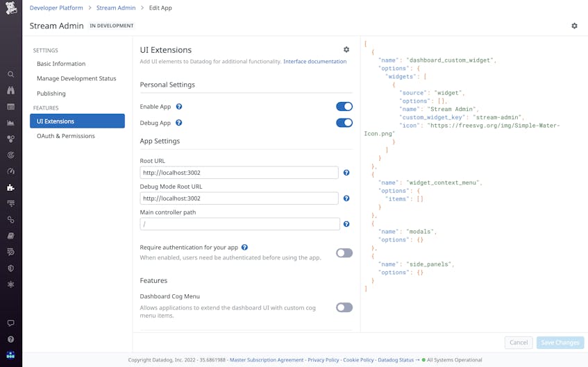Open Master Subscription Agreement link
The image size is (588, 367).
point(267,360)
